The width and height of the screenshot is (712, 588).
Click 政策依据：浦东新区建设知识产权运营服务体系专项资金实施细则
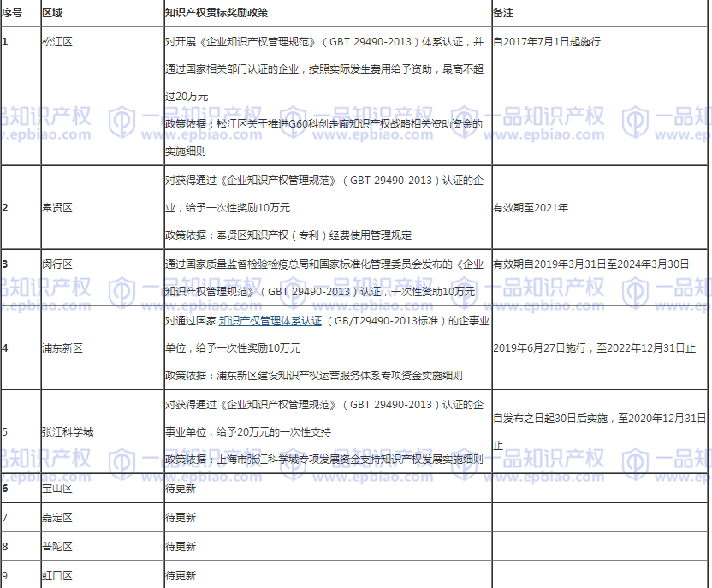(314, 376)
